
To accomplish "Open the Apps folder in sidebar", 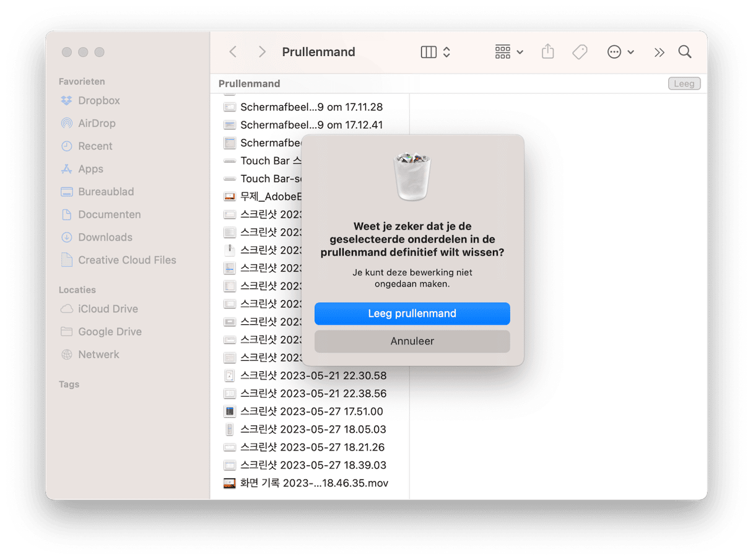I will [90, 169].
